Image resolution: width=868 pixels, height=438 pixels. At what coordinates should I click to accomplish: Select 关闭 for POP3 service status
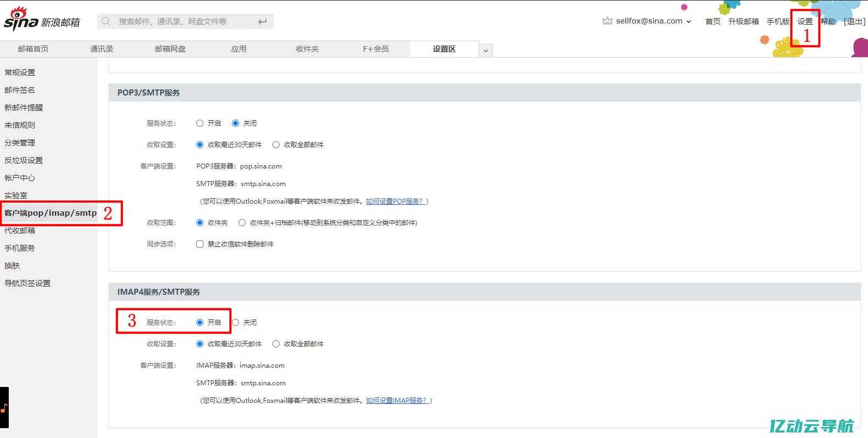point(236,123)
